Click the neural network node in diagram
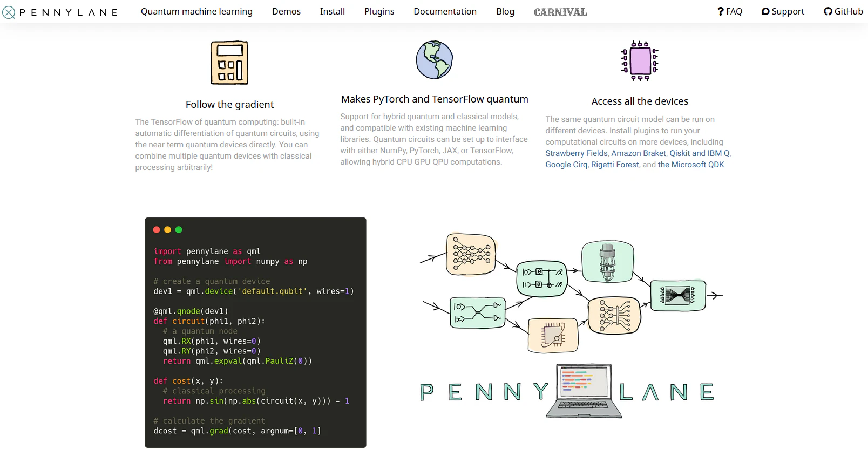This screenshot has width=868, height=449. tap(471, 254)
